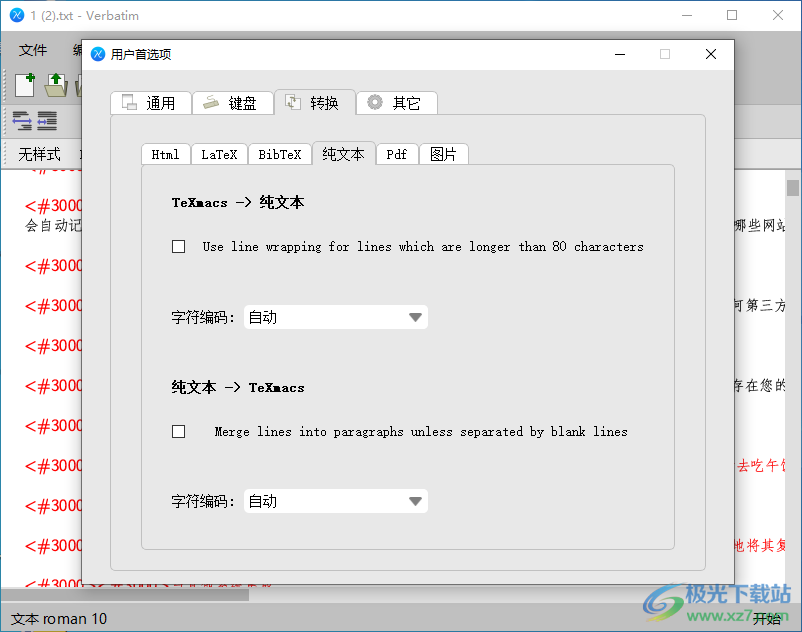
Task: Click the 无样式 style button in main window
Action: coord(39,154)
